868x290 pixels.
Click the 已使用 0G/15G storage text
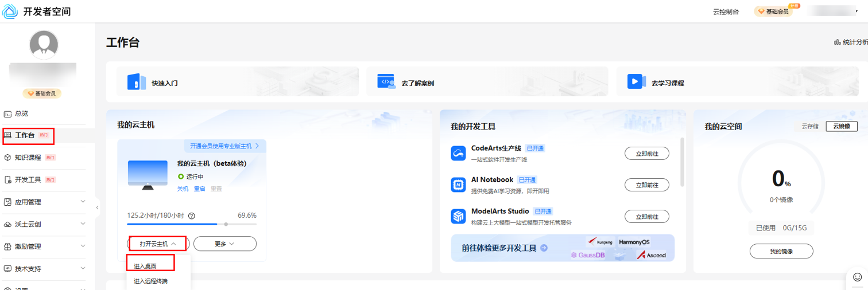pyautogui.click(x=781, y=228)
